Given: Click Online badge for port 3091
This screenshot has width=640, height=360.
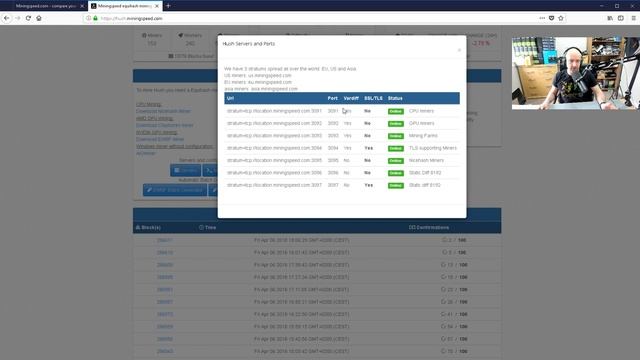Looking at the screenshot, I should coord(396,111).
